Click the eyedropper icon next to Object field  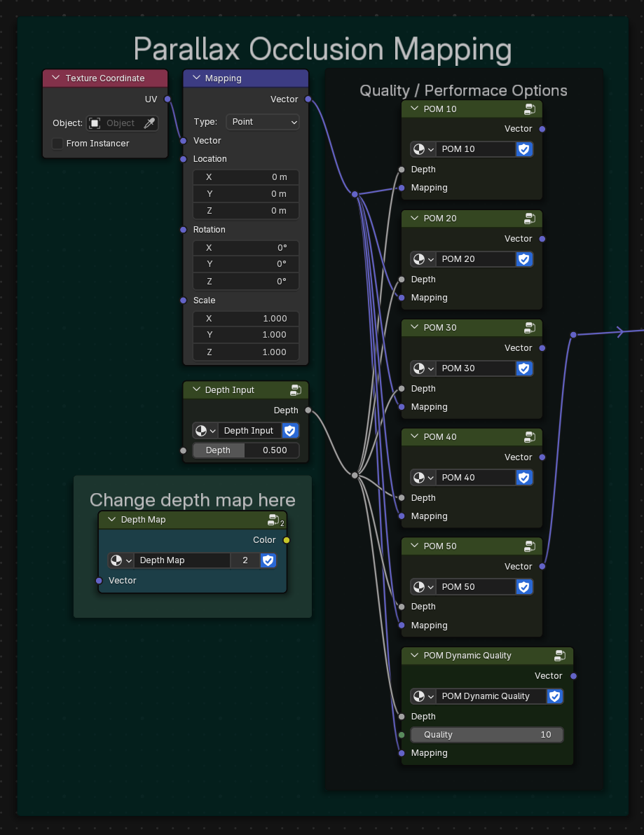(x=149, y=123)
